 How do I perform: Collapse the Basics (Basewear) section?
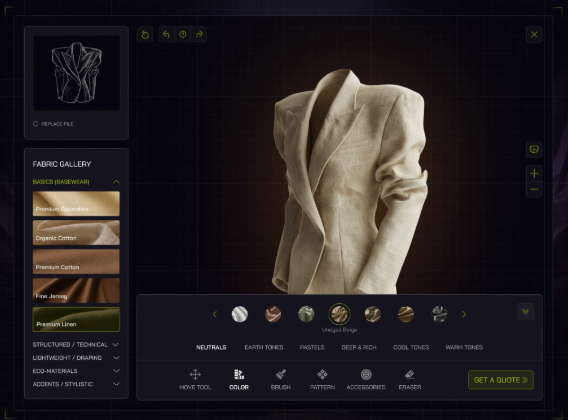(76, 182)
